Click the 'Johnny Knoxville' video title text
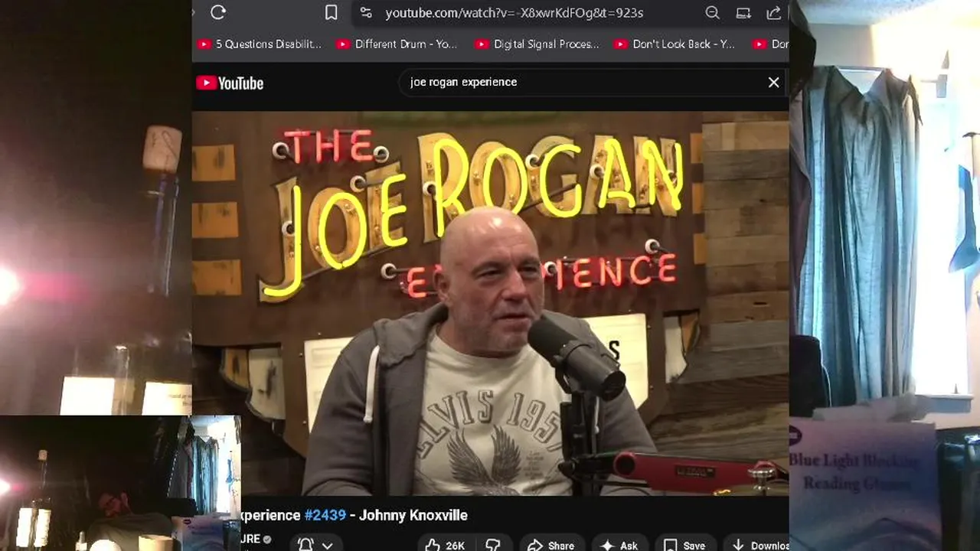Viewport: 980px width, 551px height. point(413,515)
